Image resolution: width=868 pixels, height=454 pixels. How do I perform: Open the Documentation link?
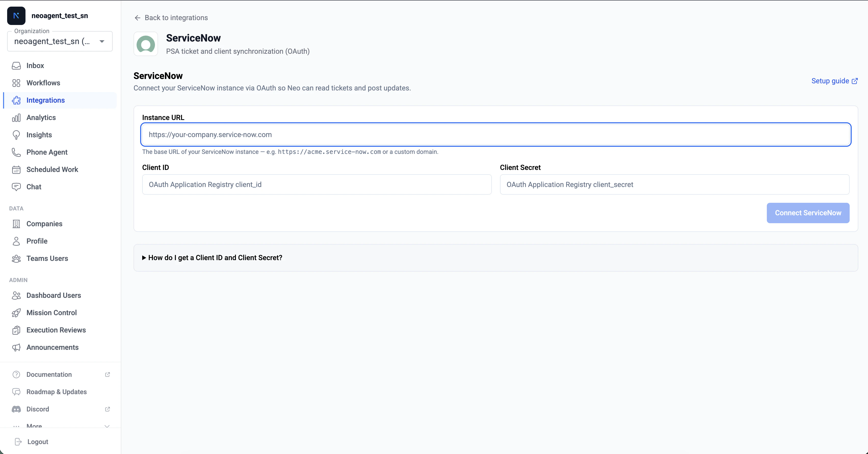(x=60, y=375)
